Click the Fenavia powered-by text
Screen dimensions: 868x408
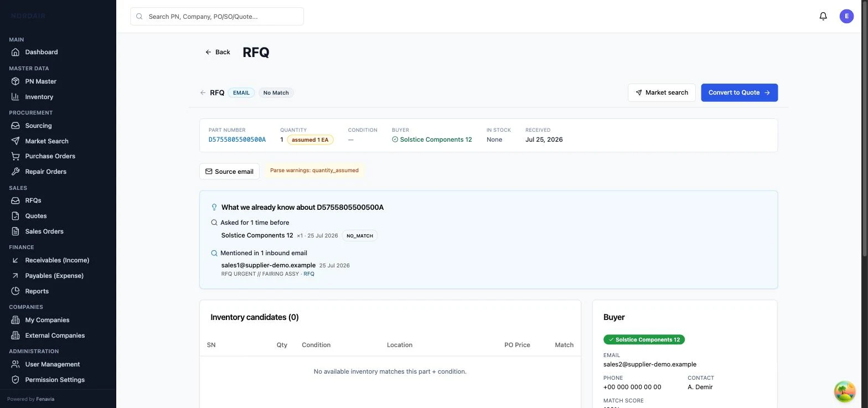[45, 399]
